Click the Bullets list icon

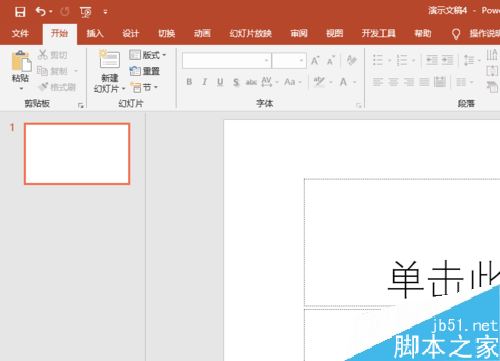tap(378, 60)
